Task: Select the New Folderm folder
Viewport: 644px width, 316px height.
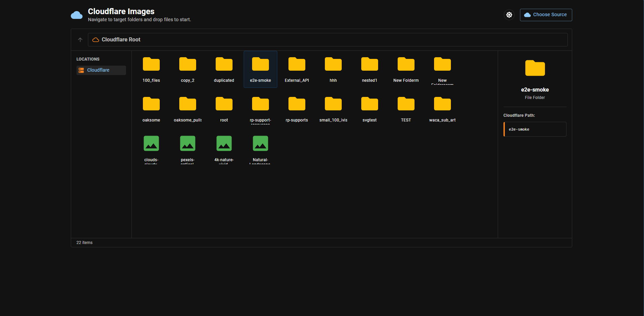Action: point(406,69)
